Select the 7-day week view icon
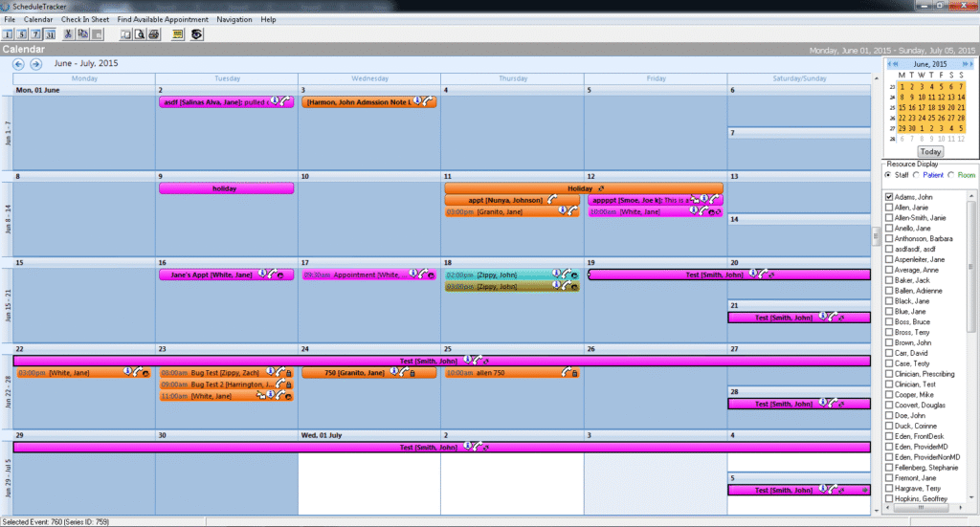The image size is (980, 527). 35,34
